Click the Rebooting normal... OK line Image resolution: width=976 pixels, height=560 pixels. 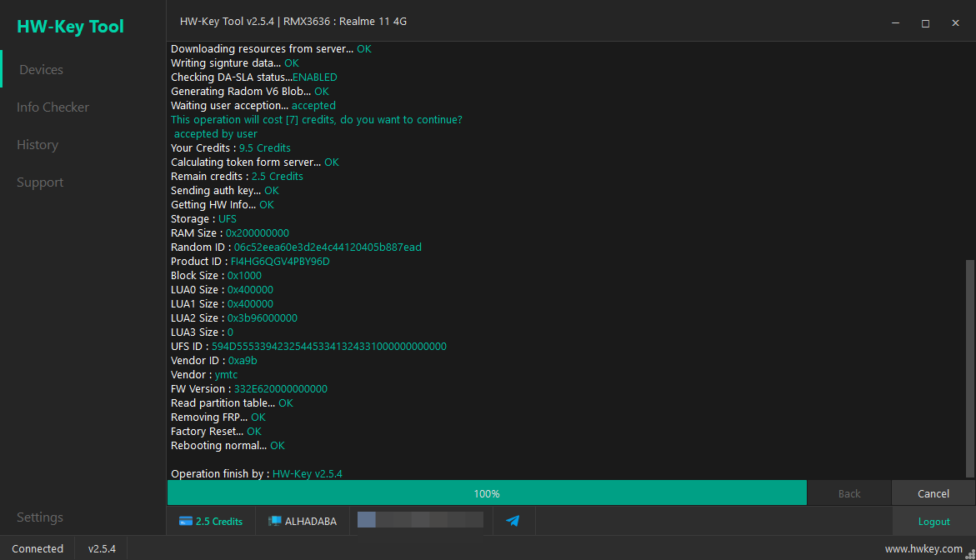click(228, 446)
